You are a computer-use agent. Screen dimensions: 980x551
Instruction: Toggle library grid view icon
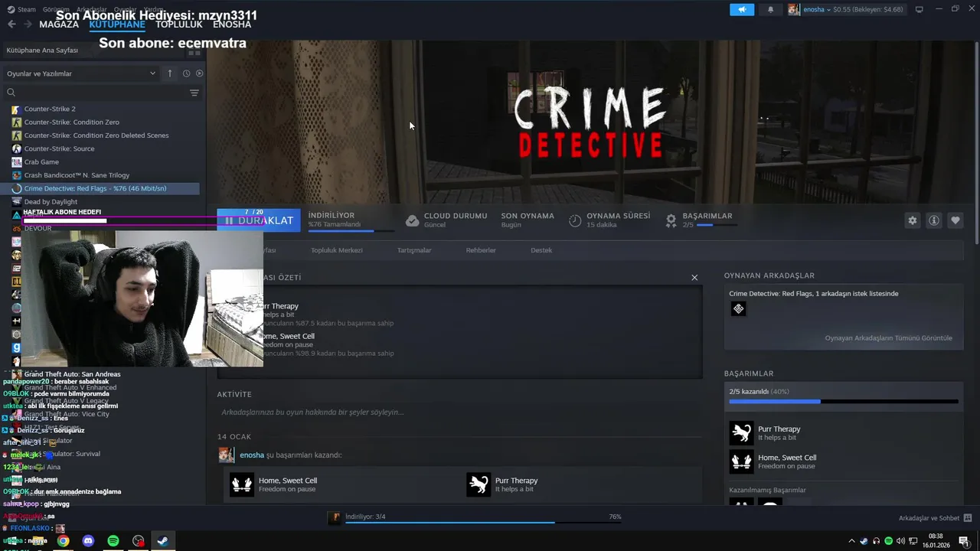pyautogui.click(x=194, y=51)
